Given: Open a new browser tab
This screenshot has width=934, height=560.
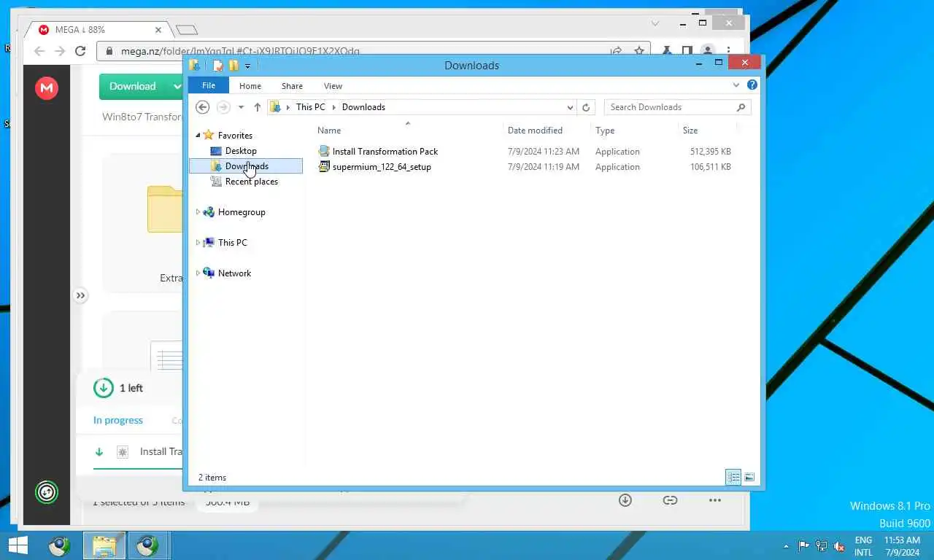Looking at the screenshot, I should (187, 30).
